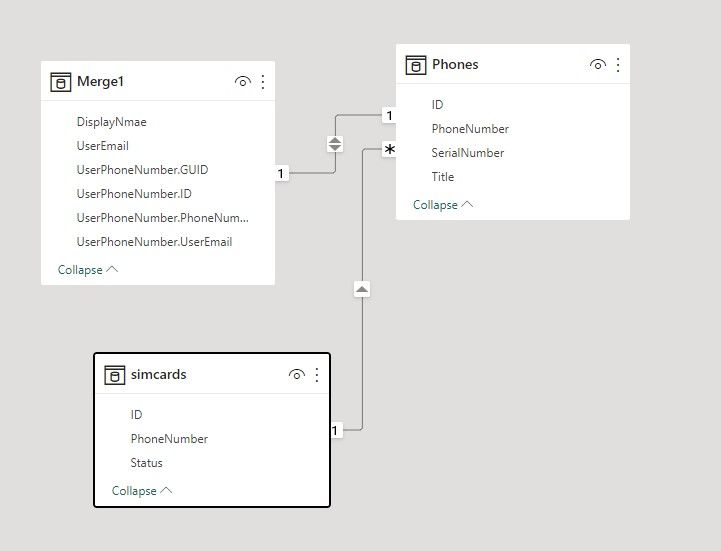This screenshot has height=551, width=721.
Task: Click the 1 cardinality marker beside Phones ID
Action: coord(389,115)
